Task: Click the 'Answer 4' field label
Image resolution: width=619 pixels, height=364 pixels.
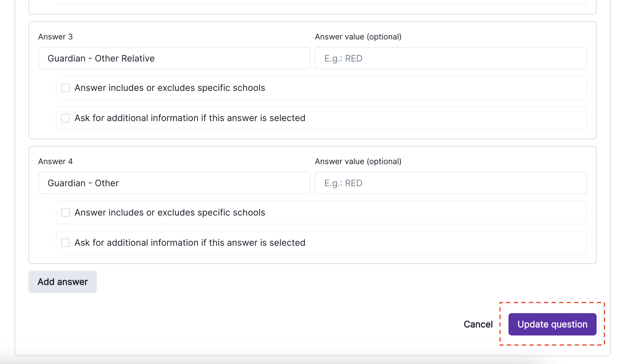Action: click(x=55, y=162)
